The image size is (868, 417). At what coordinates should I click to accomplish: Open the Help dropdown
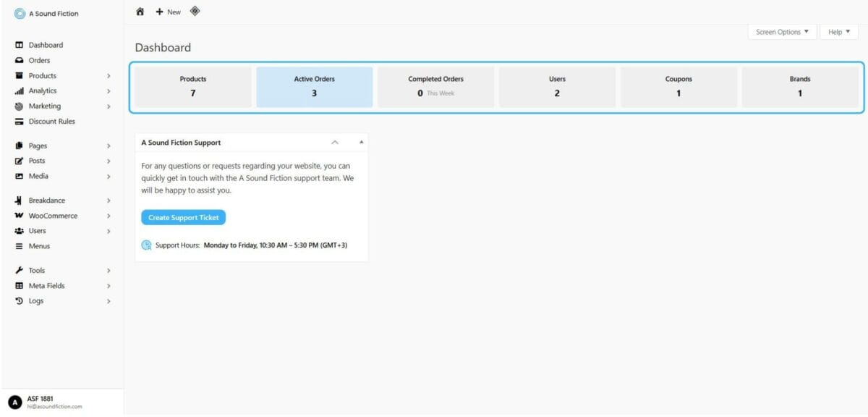tap(838, 32)
